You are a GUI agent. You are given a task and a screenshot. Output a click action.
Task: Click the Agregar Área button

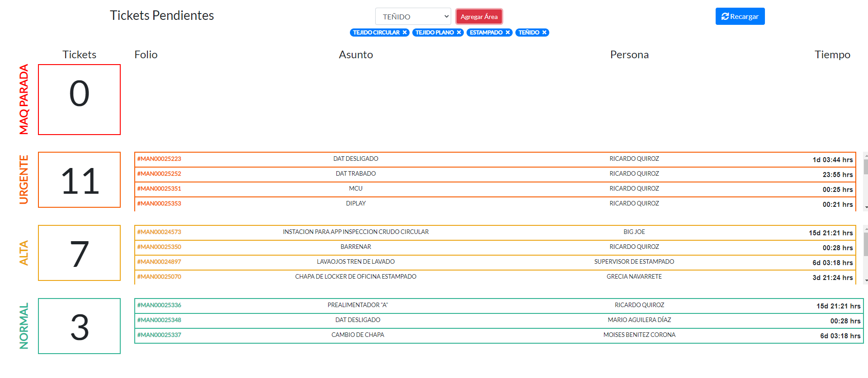pyautogui.click(x=479, y=17)
